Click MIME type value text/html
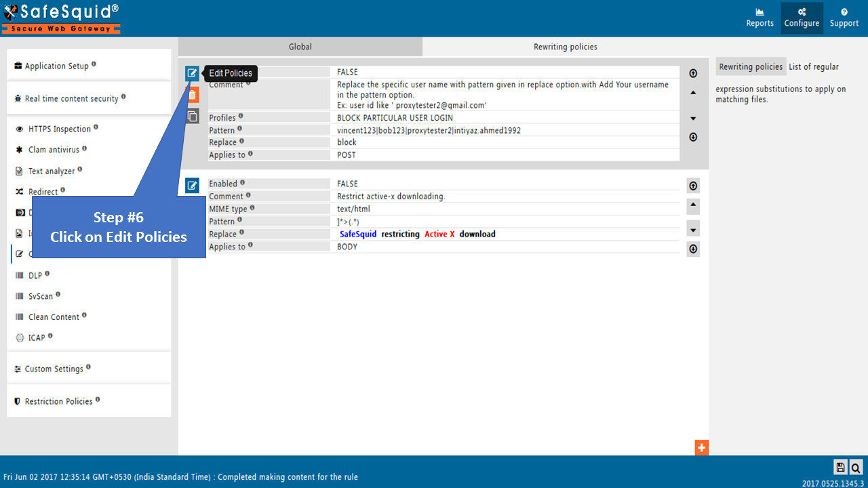 point(353,209)
